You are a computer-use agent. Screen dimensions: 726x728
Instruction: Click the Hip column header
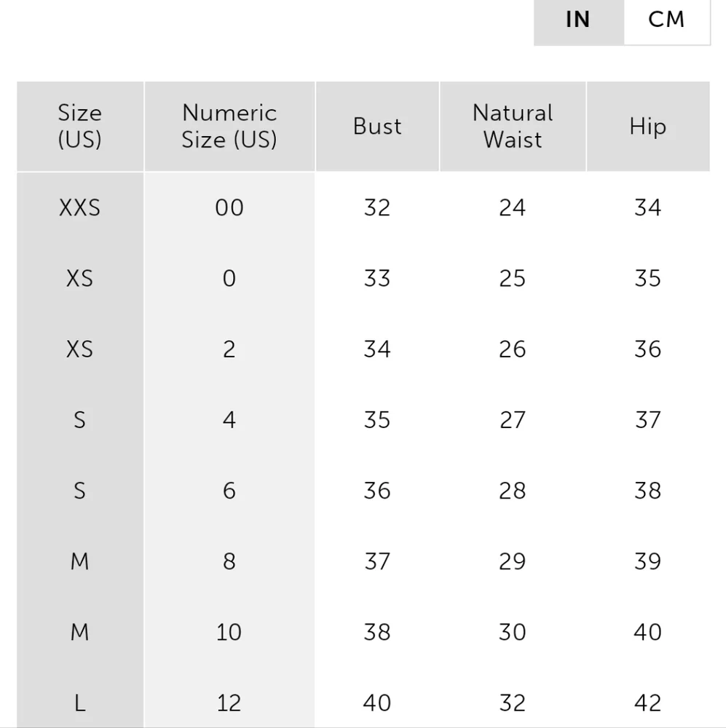point(647,126)
